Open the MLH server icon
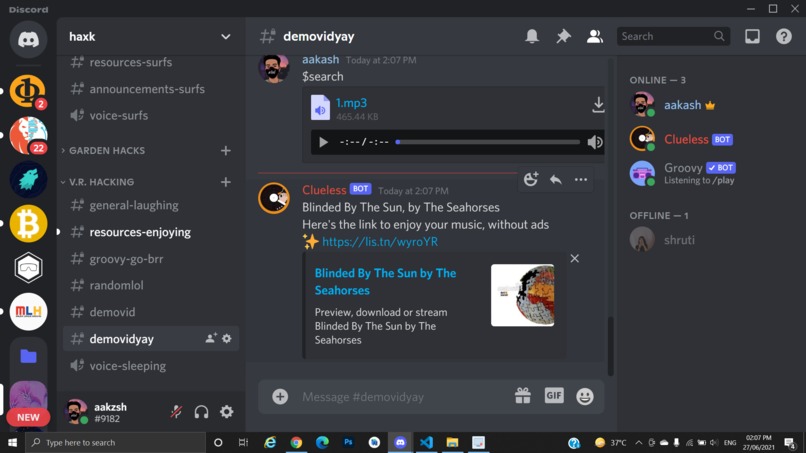The image size is (806, 453). click(28, 312)
